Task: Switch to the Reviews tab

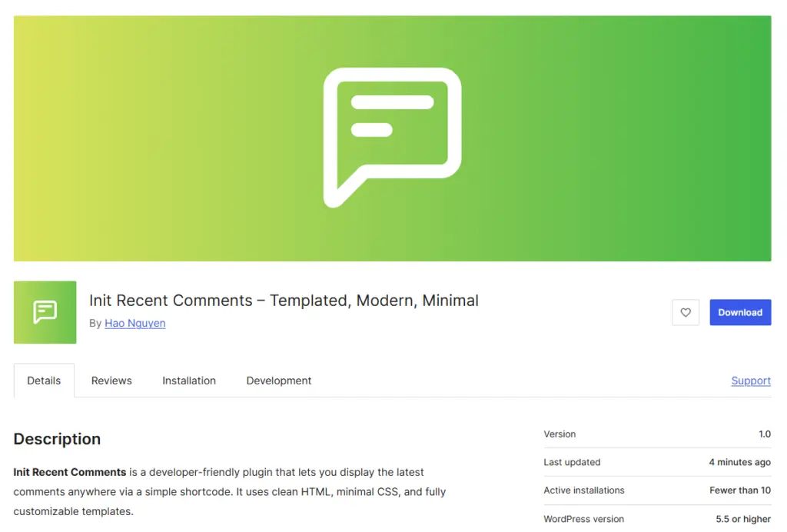Action: point(111,381)
